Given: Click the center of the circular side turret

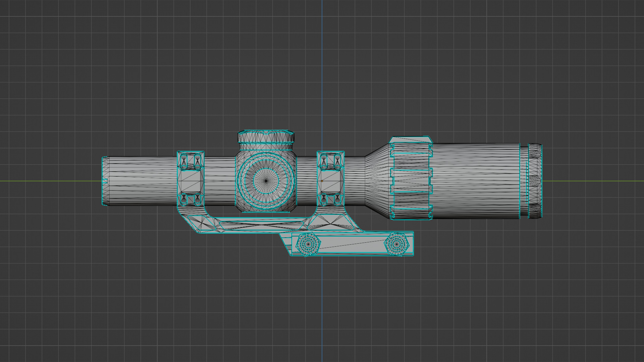Looking at the screenshot, I should point(266,181).
